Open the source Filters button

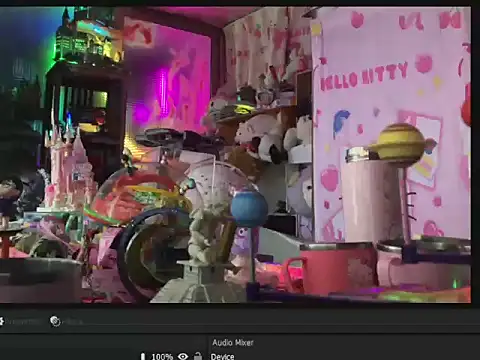(66, 321)
